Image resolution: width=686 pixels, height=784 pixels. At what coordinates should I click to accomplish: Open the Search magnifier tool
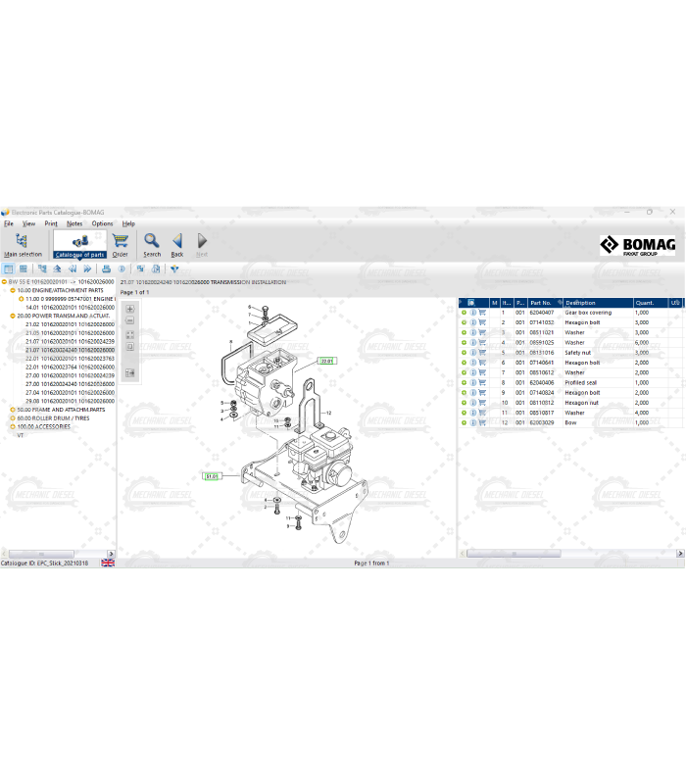coord(152,241)
